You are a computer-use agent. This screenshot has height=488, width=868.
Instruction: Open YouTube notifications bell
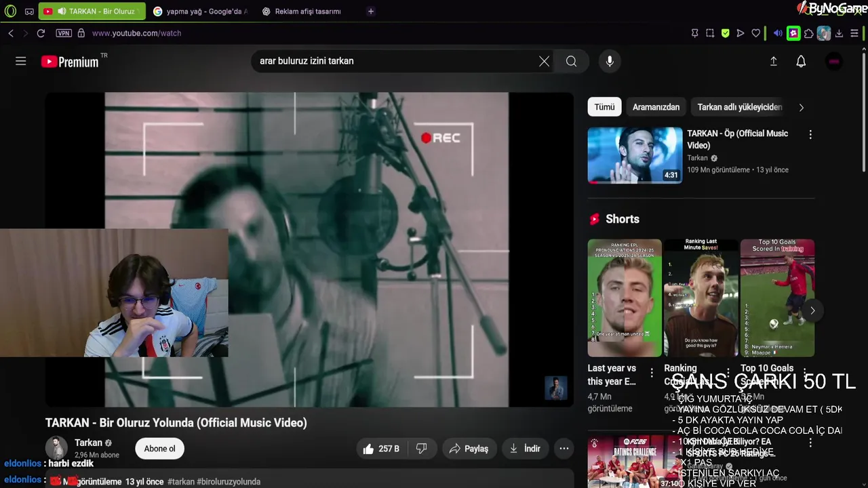coord(801,61)
